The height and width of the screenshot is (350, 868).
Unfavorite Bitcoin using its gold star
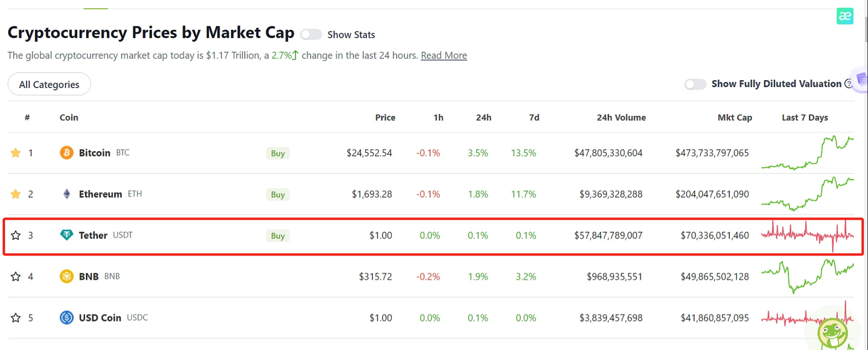16,153
